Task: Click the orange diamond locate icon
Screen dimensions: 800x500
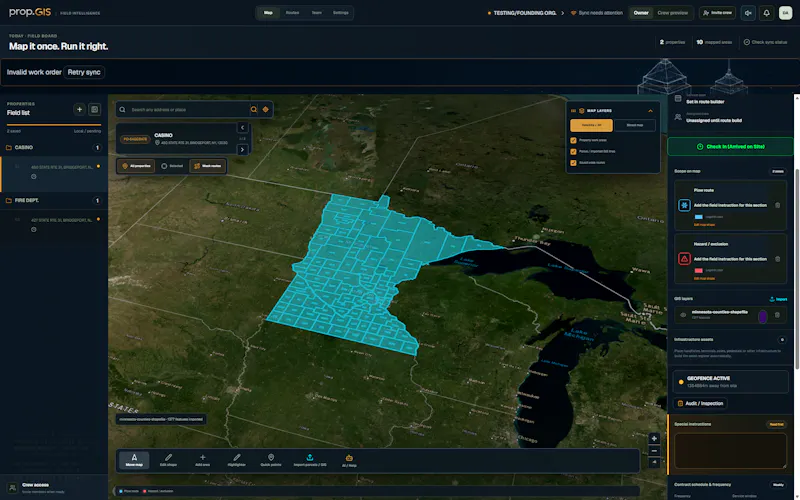Action: tap(265, 109)
